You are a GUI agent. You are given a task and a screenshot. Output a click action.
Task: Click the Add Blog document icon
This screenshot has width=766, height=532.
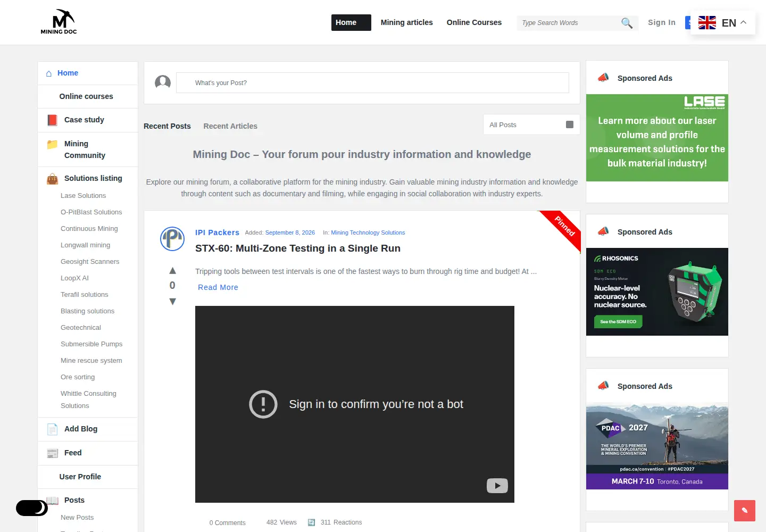[x=52, y=429]
